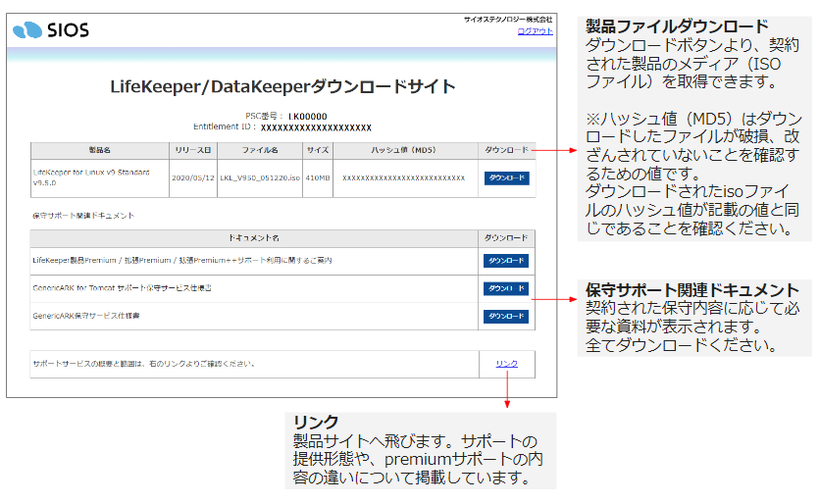819x504 pixels.
Task: Click the サイオステクノロジー株式会社 company name
Action: click(x=508, y=20)
